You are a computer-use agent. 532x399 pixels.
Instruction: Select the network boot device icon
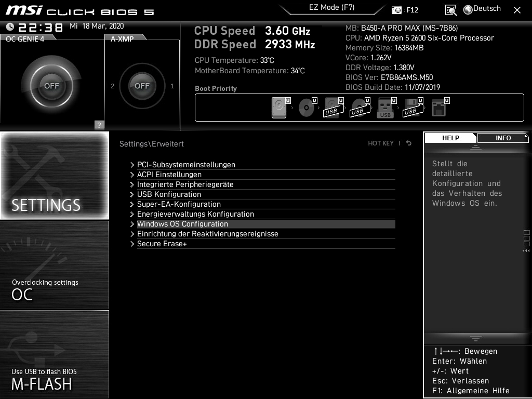coord(438,108)
